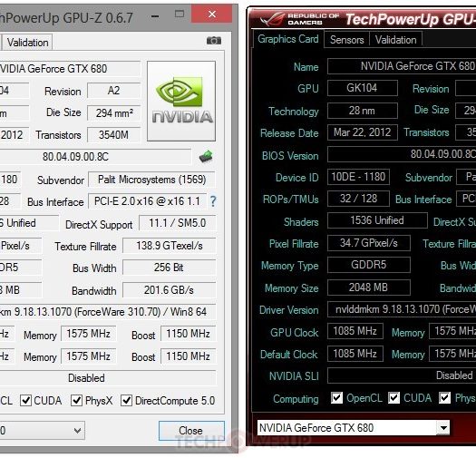Click Name field NVIDIA GeForce GTX 680 in ROG window
This screenshot has height=458, width=476.
pyautogui.click(x=402, y=66)
